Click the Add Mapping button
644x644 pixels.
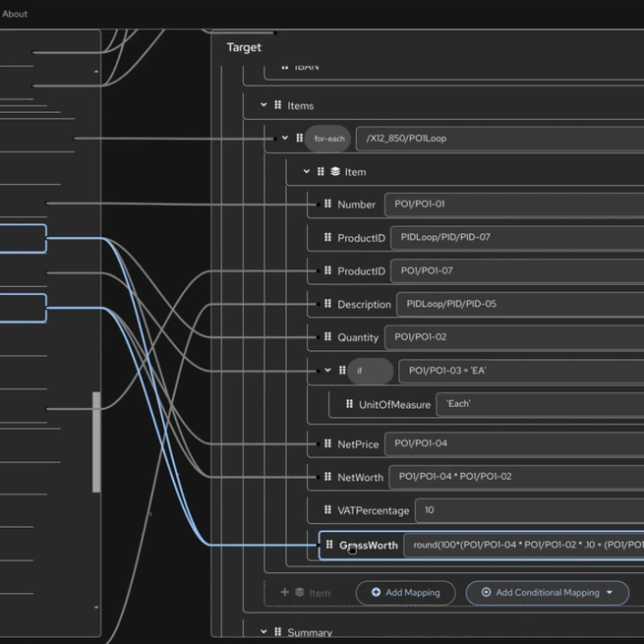coord(405,593)
